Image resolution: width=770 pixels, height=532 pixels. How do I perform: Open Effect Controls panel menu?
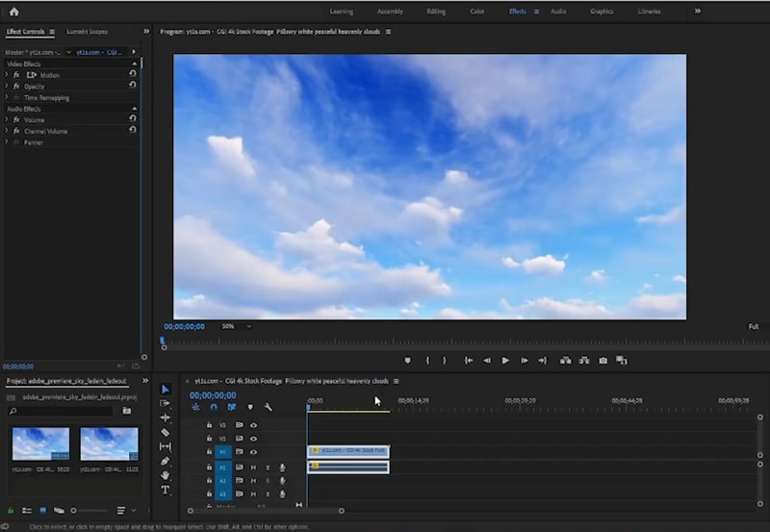pyautogui.click(x=52, y=32)
